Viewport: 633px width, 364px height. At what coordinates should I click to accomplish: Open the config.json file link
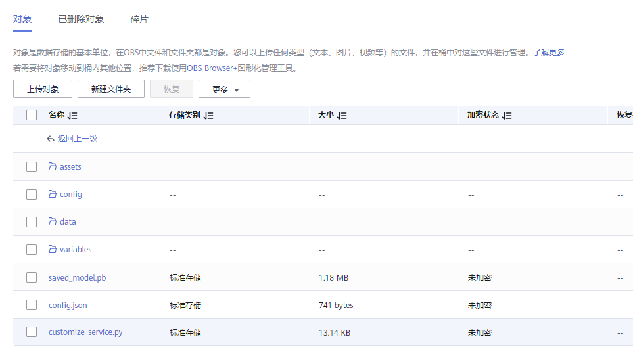68,306
